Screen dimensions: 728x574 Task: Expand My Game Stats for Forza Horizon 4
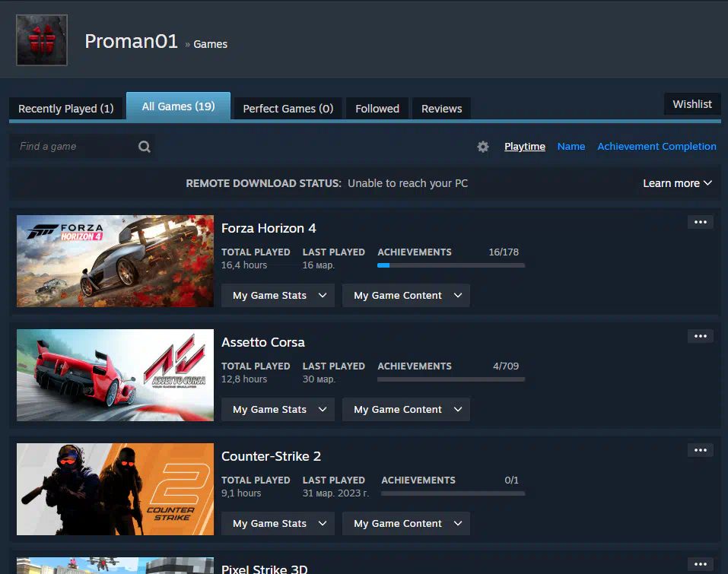click(278, 296)
